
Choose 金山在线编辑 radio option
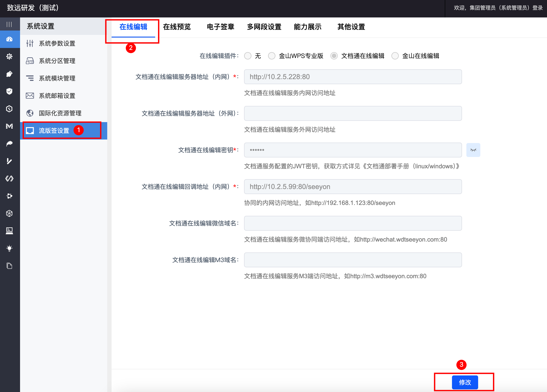(395, 56)
